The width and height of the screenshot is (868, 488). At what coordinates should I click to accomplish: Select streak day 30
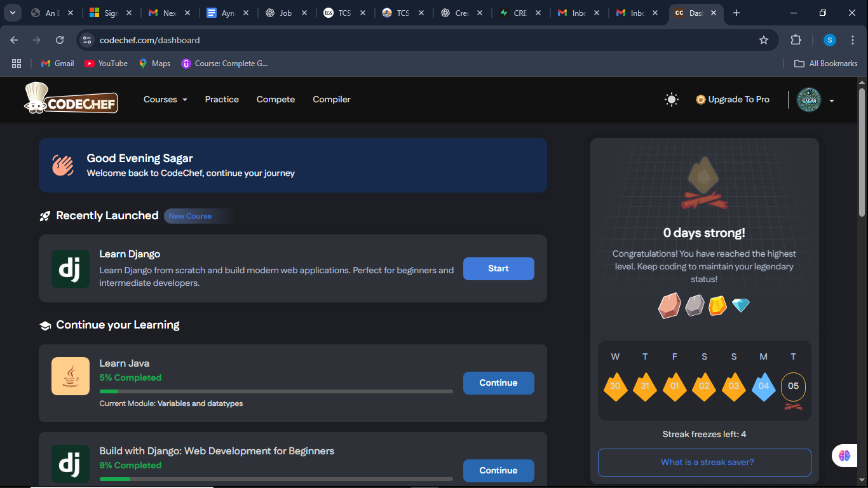pos(615,386)
